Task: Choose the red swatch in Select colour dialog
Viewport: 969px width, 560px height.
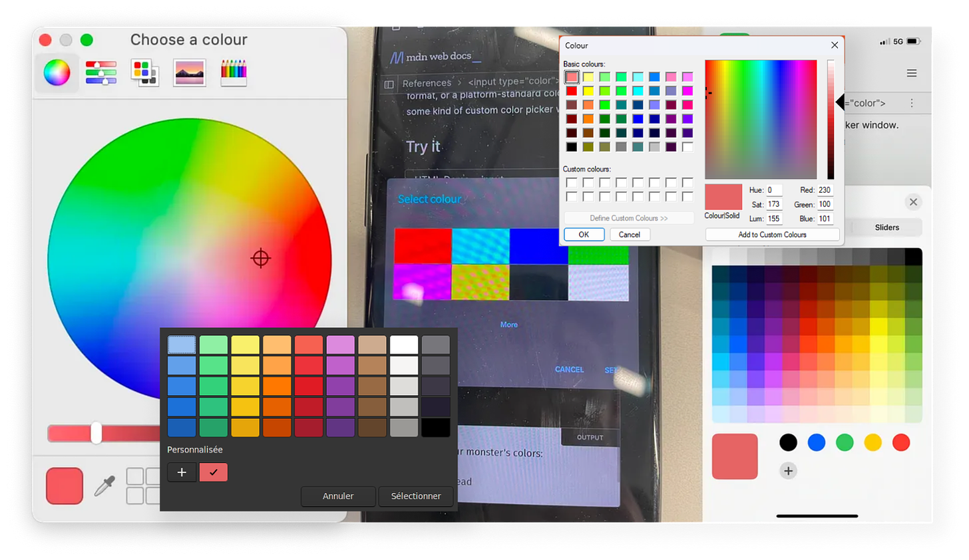Action: (x=423, y=246)
